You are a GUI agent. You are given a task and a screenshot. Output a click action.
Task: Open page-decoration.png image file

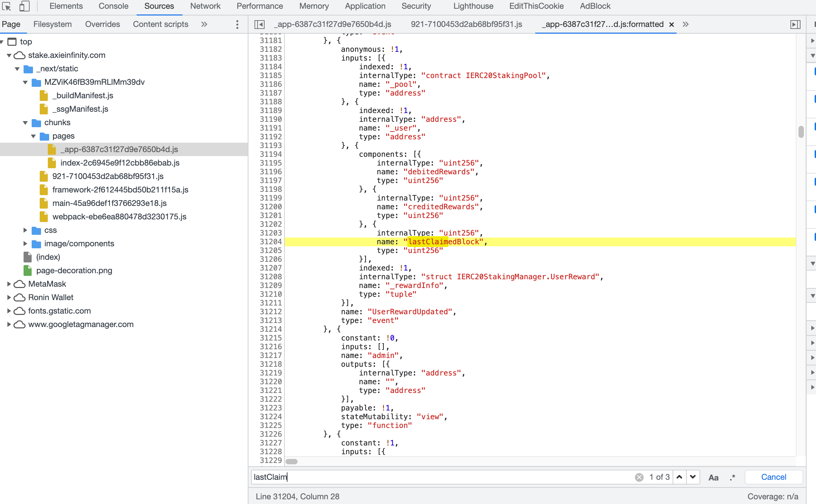pos(74,271)
